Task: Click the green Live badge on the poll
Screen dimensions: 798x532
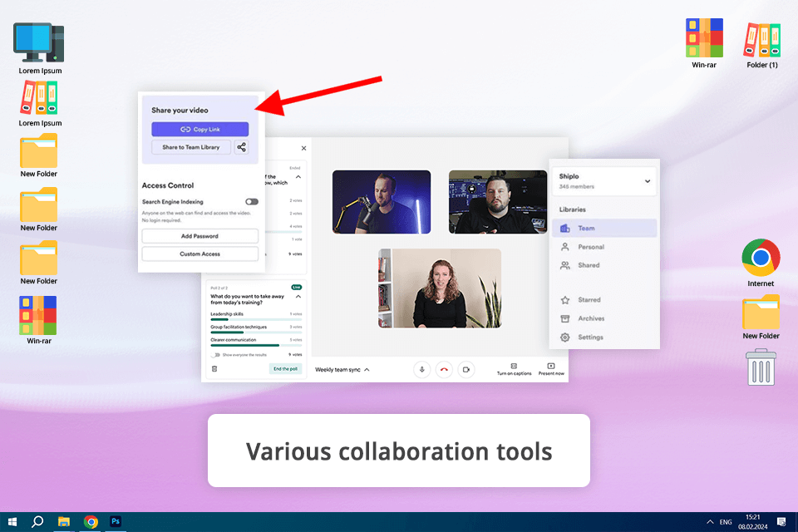Action: (x=297, y=287)
